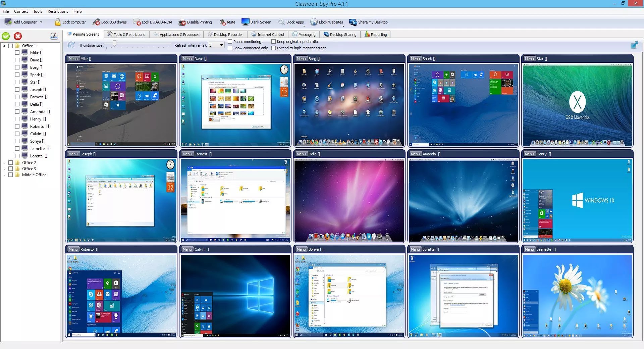Select the Disable Printing tool

(x=196, y=22)
